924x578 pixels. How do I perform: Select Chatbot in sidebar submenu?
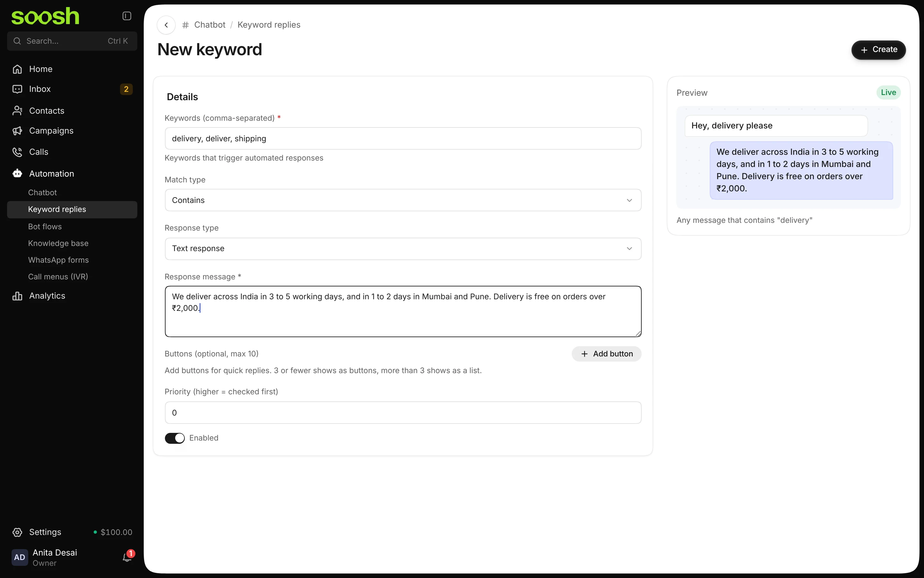pyautogui.click(x=42, y=193)
